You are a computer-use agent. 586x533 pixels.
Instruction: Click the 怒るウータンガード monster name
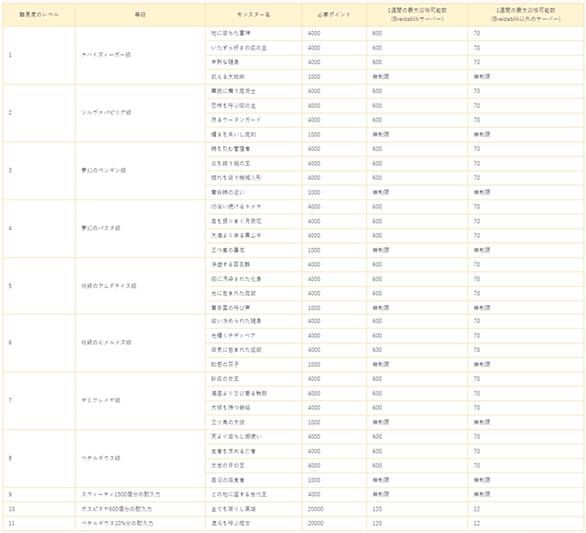tap(236, 120)
